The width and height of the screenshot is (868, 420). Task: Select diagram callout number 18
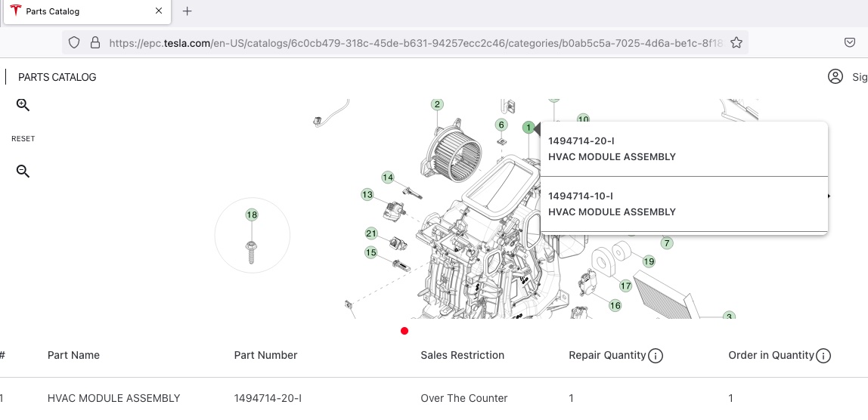[252, 215]
